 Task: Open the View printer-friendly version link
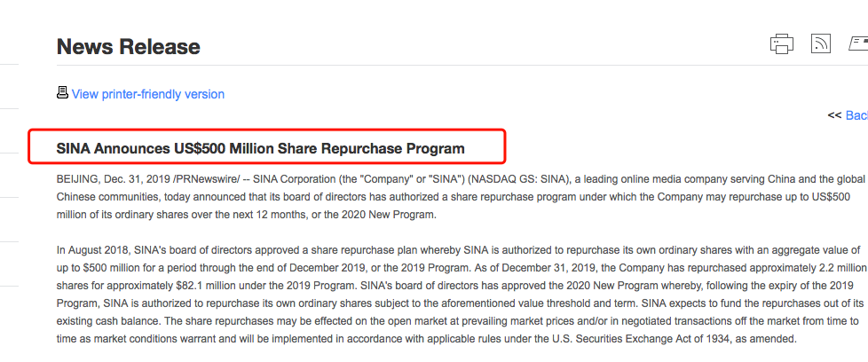(x=147, y=94)
